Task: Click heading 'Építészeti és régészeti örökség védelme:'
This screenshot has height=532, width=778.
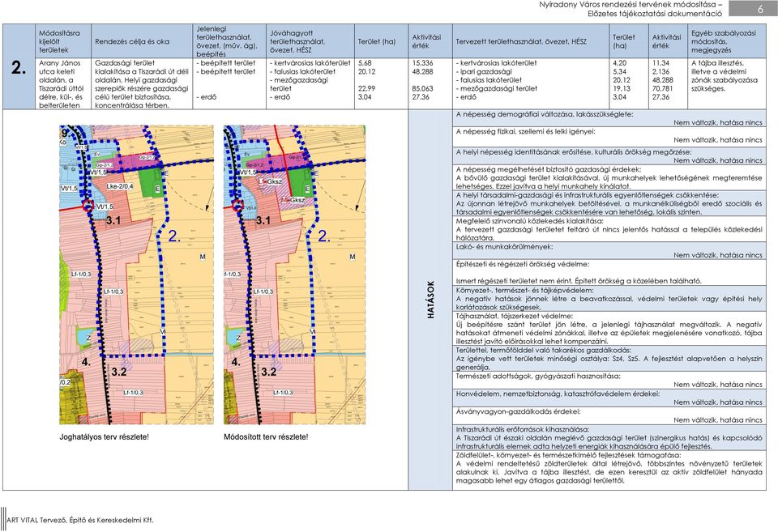Action: tap(523, 264)
